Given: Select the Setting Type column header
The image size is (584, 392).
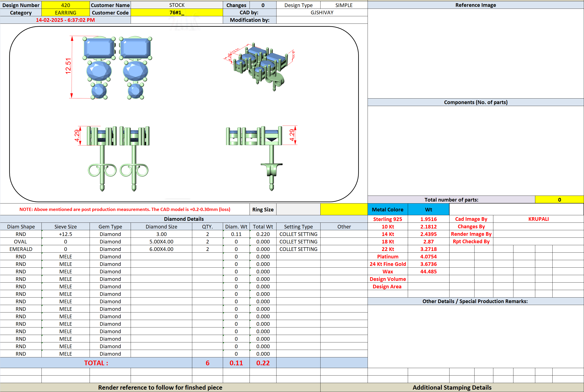Looking at the screenshot, I should [x=298, y=227].
